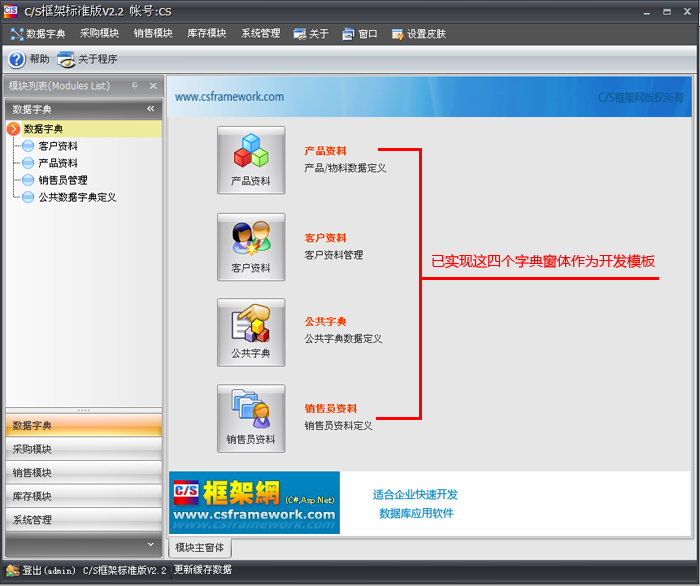The width and height of the screenshot is (700, 586).
Task: Click the 登出 logout icon in status bar
Action: [x=13, y=570]
